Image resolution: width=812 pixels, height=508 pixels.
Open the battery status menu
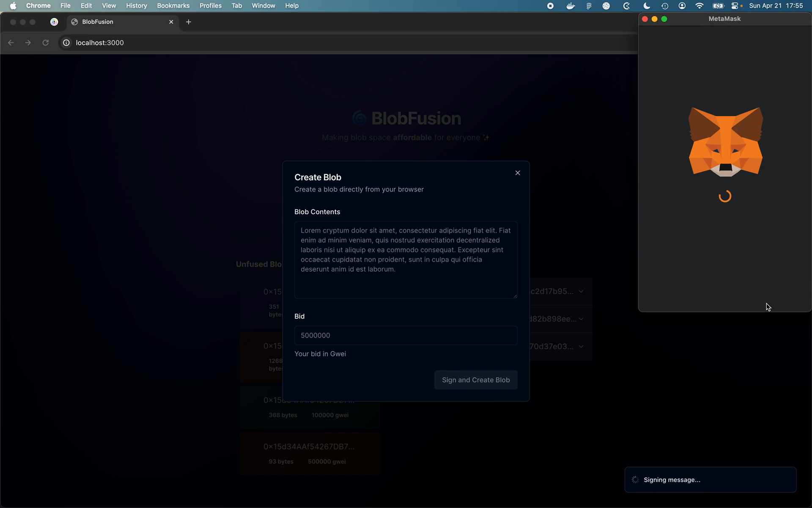click(x=718, y=6)
